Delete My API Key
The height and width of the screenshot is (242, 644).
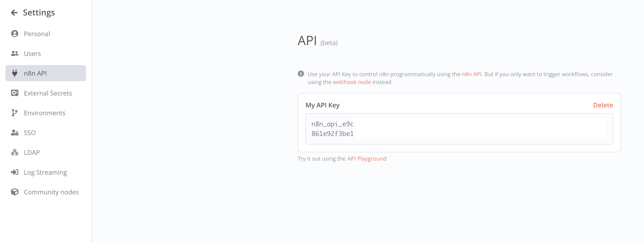click(603, 105)
